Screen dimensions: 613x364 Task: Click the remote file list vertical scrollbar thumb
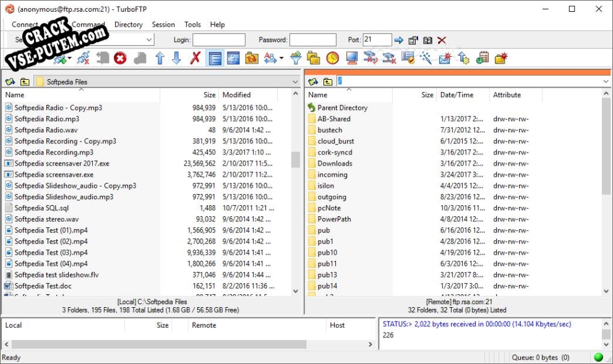point(606,146)
